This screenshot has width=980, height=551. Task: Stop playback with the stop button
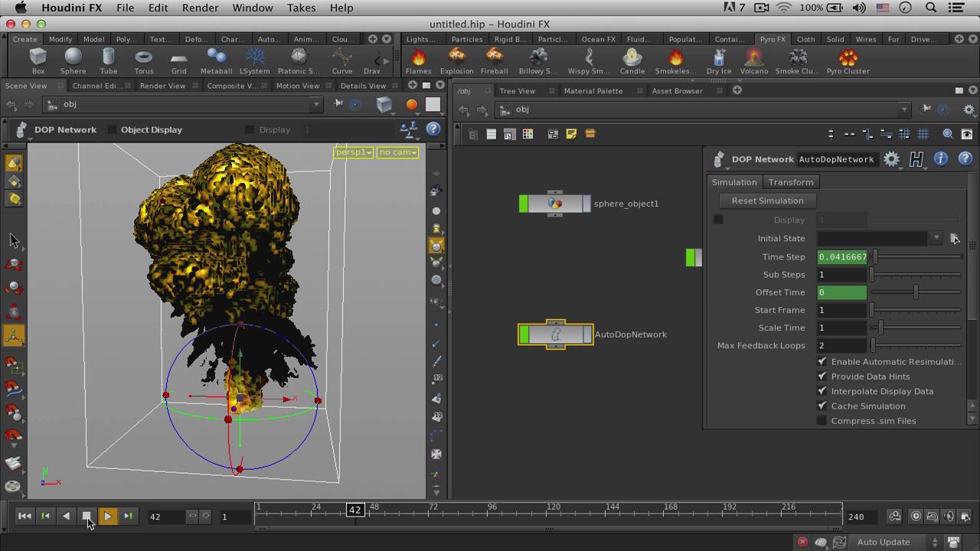click(87, 517)
